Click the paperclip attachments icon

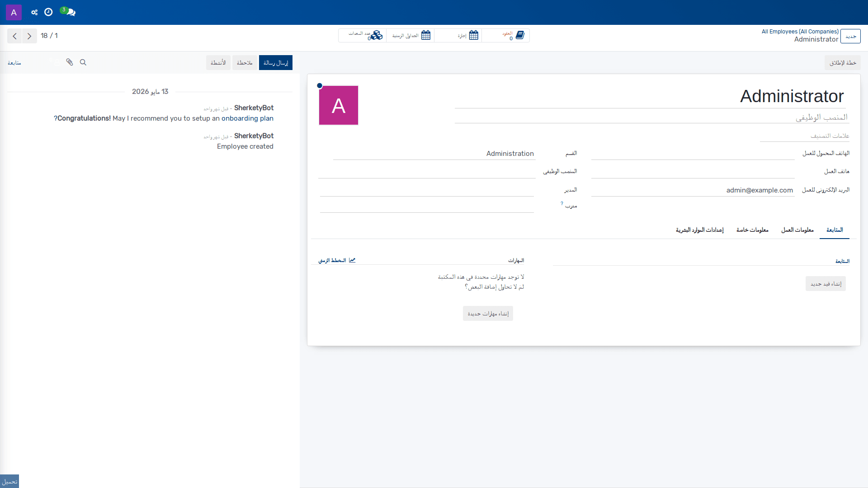[70, 62]
